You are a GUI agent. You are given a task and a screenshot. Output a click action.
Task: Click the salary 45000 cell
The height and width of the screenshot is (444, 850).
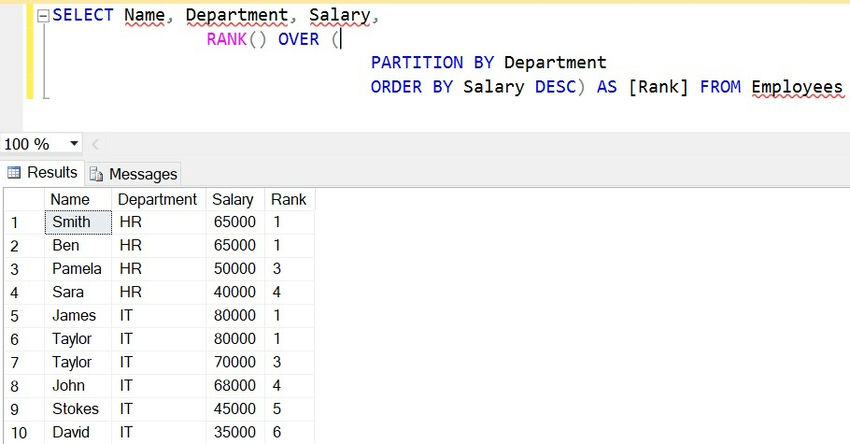(x=235, y=409)
